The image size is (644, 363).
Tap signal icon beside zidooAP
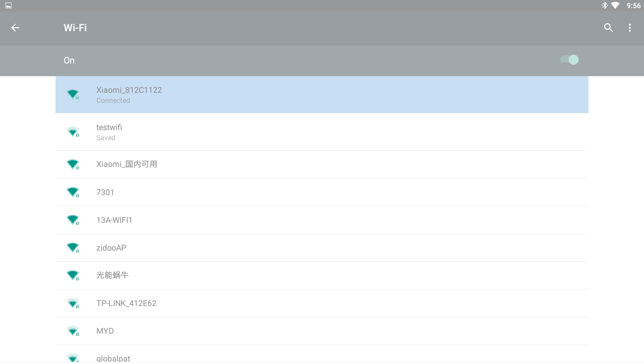click(73, 248)
